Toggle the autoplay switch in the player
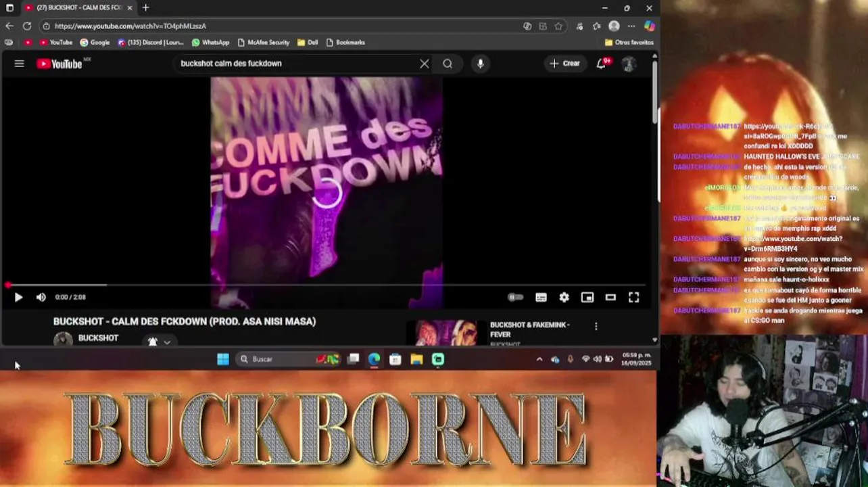This screenshot has width=868, height=487. pyautogui.click(x=515, y=297)
